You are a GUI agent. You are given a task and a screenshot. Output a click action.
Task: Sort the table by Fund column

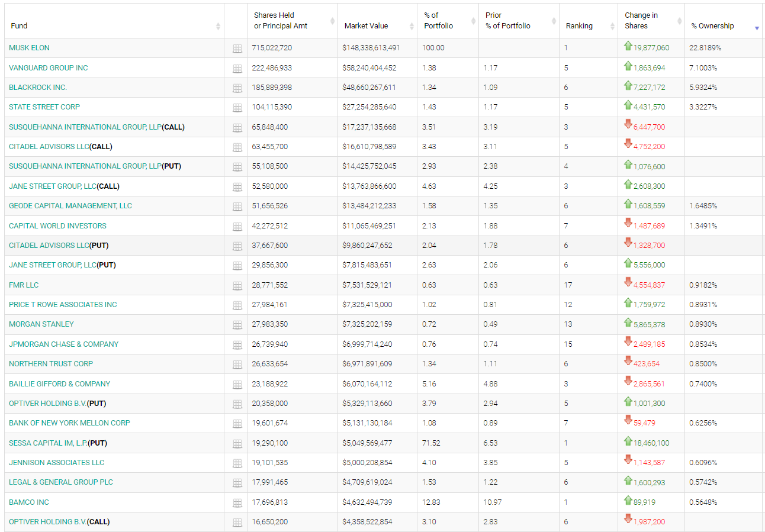[114, 21]
